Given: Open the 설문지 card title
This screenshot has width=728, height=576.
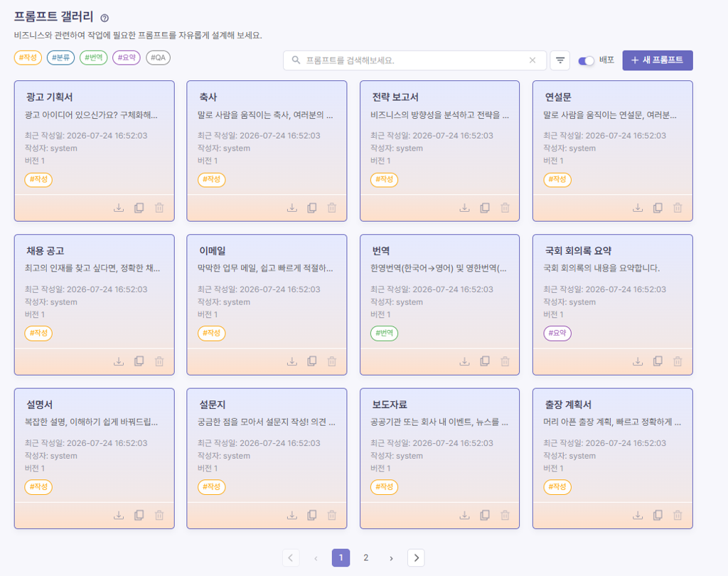Looking at the screenshot, I should (212, 405).
